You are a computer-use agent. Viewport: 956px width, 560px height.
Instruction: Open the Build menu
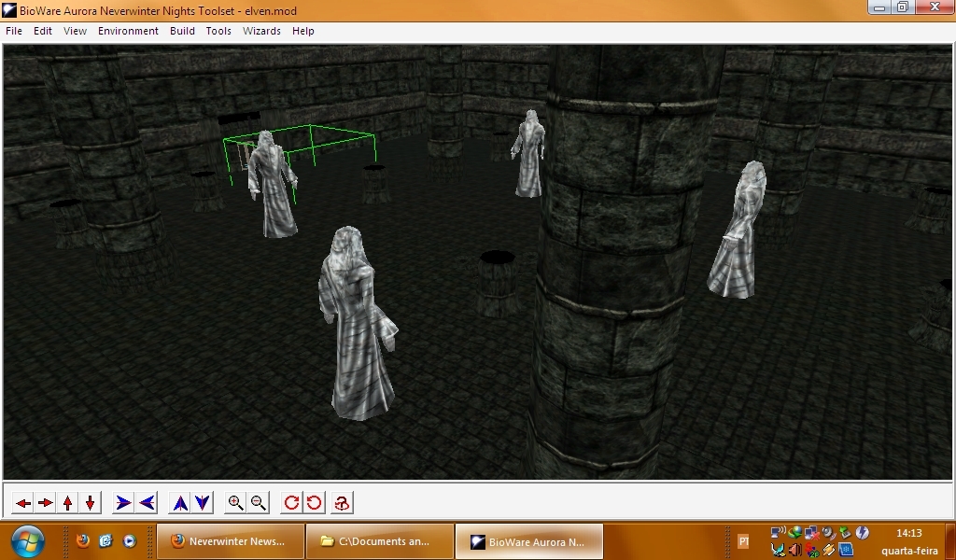182,31
